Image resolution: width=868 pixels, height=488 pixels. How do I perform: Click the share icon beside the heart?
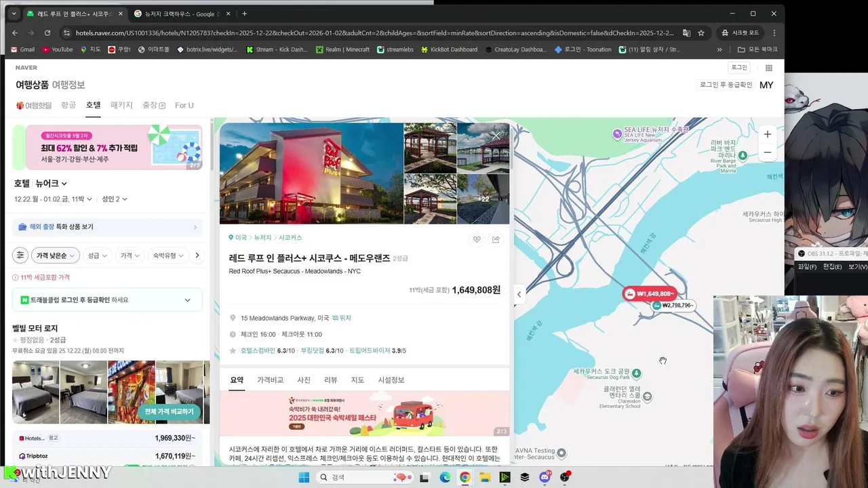[496, 239]
